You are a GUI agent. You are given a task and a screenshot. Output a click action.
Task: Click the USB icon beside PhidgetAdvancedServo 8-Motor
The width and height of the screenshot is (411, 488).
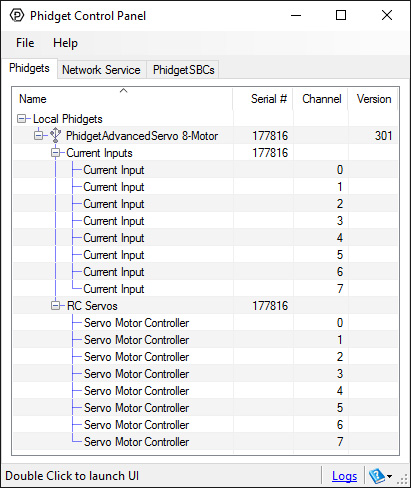point(55,135)
